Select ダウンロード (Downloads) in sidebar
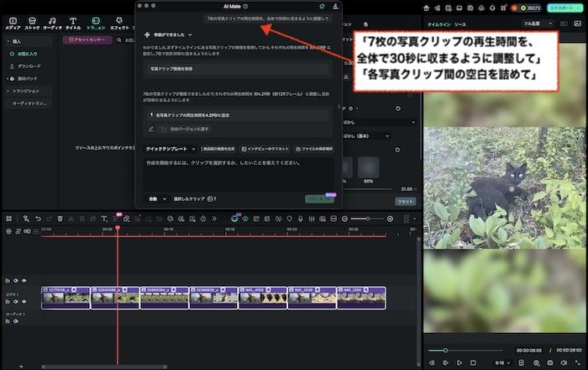This screenshot has width=588, height=370. [x=25, y=66]
